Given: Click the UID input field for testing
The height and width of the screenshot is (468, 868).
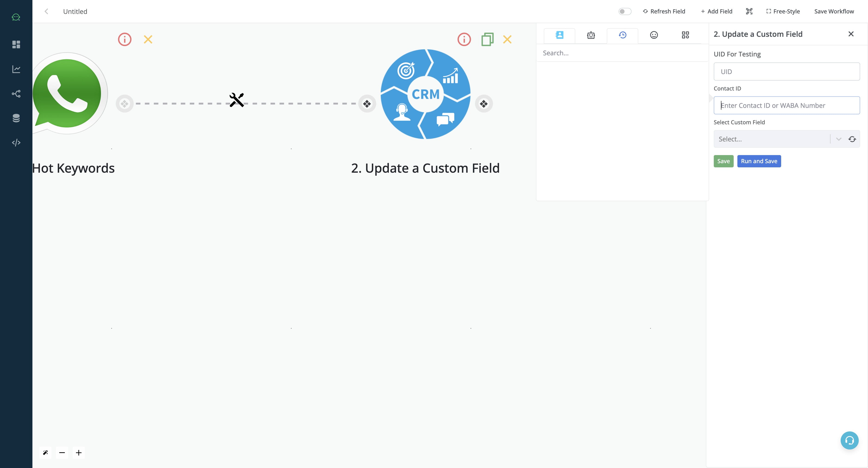Looking at the screenshot, I should 786,72.
